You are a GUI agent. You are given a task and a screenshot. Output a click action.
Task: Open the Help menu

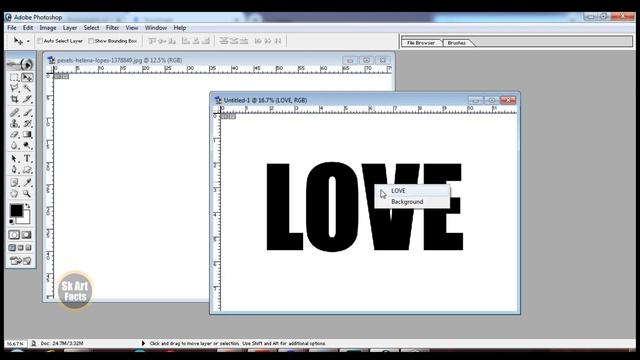(x=180, y=28)
